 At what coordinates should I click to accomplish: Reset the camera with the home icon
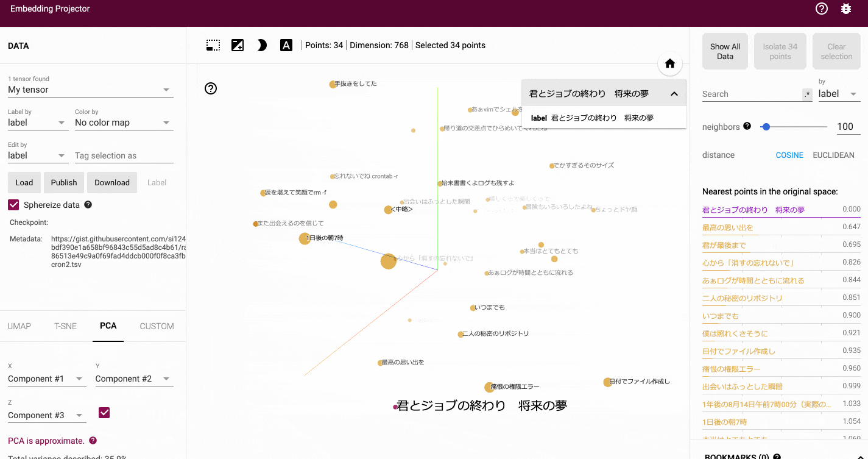(x=669, y=63)
